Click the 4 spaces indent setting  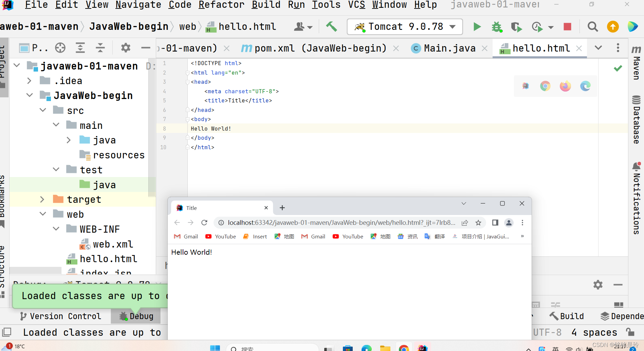pos(594,332)
